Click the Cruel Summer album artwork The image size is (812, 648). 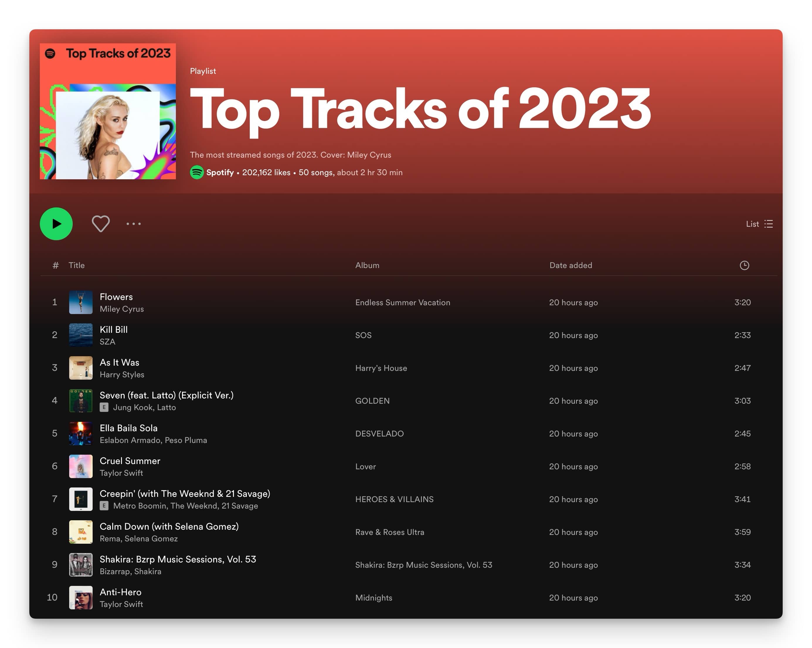point(81,466)
